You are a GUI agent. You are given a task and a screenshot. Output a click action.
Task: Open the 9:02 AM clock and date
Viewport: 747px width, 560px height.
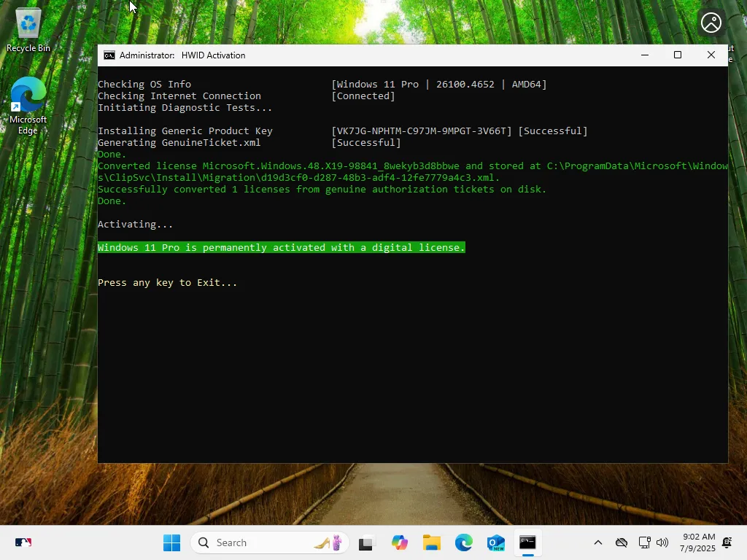(x=697, y=542)
